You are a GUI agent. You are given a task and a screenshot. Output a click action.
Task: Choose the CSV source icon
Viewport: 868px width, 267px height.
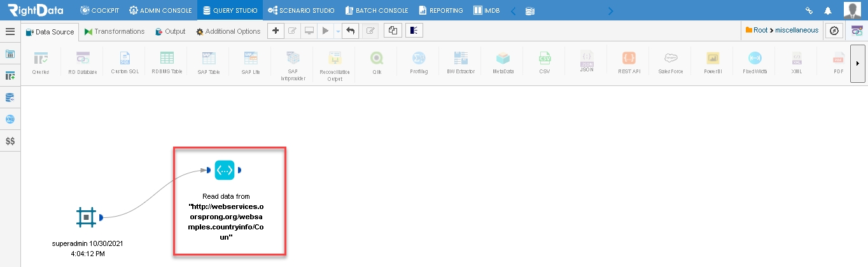click(545, 59)
